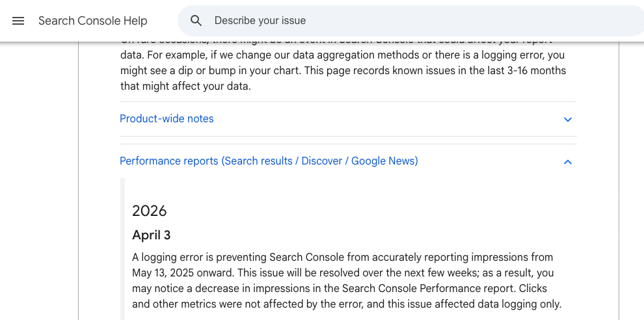
Task: Click 'Search results' in Performance reports title
Action: coord(260,161)
